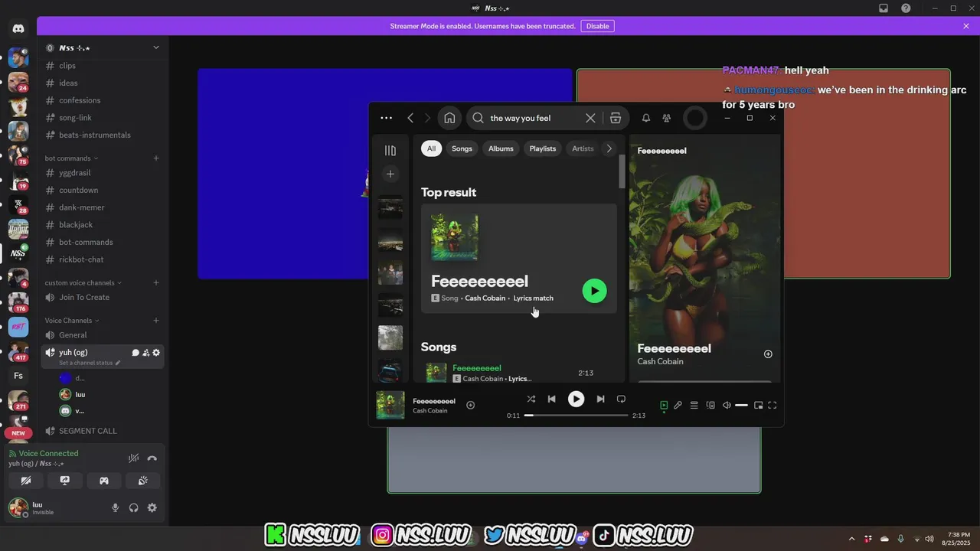Select the Artists filter in Spotify

583,148
